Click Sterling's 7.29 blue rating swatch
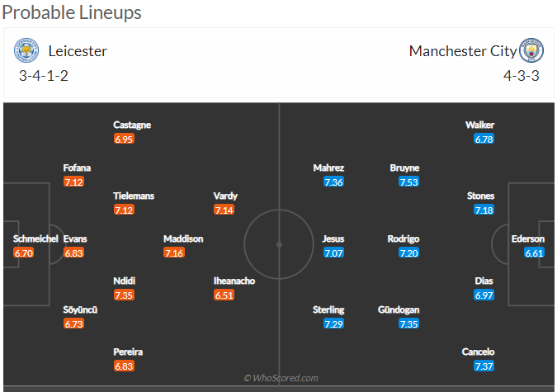557x392 pixels. coord(333,324)
